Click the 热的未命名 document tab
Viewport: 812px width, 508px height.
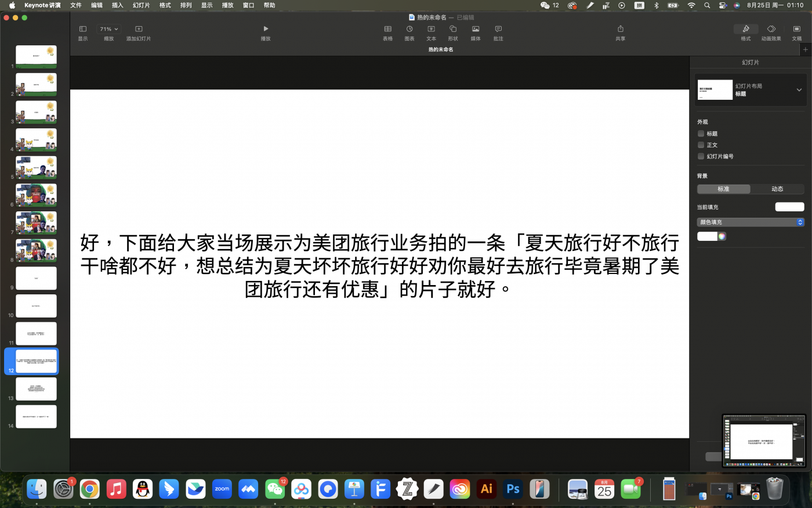pos(441,50)
